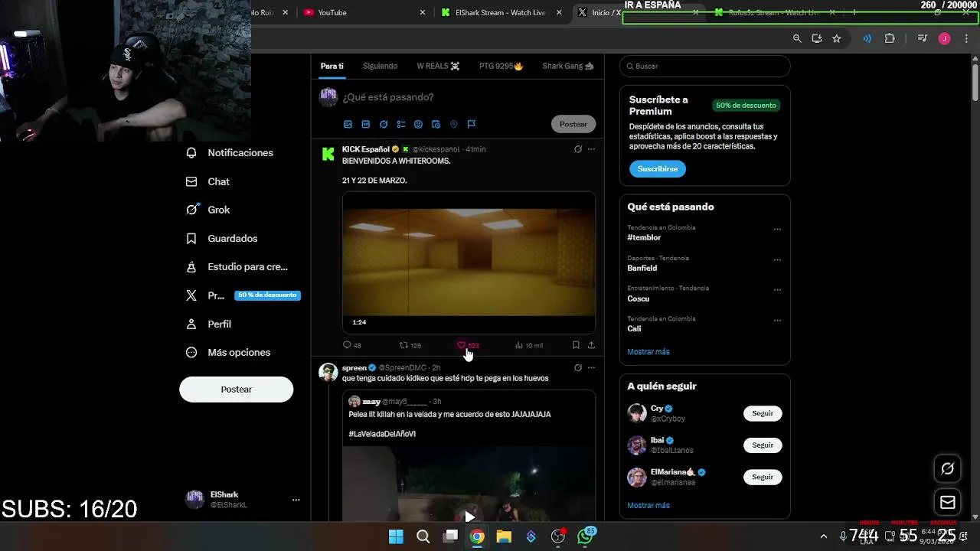The image size is (980, 551).
Task: Switch to the YouTube browser tab
Action: (363, 12)
